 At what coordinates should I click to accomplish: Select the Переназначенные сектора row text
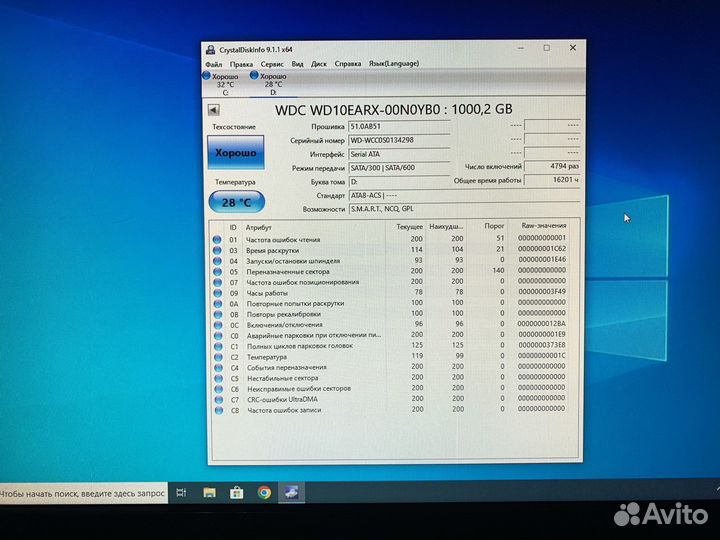(287, 272)
